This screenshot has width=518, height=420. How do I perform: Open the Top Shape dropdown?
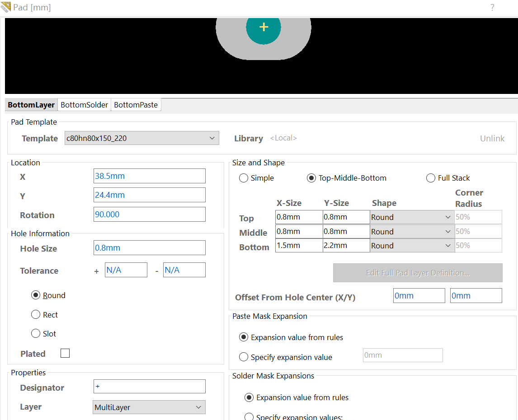click(412, 217)
